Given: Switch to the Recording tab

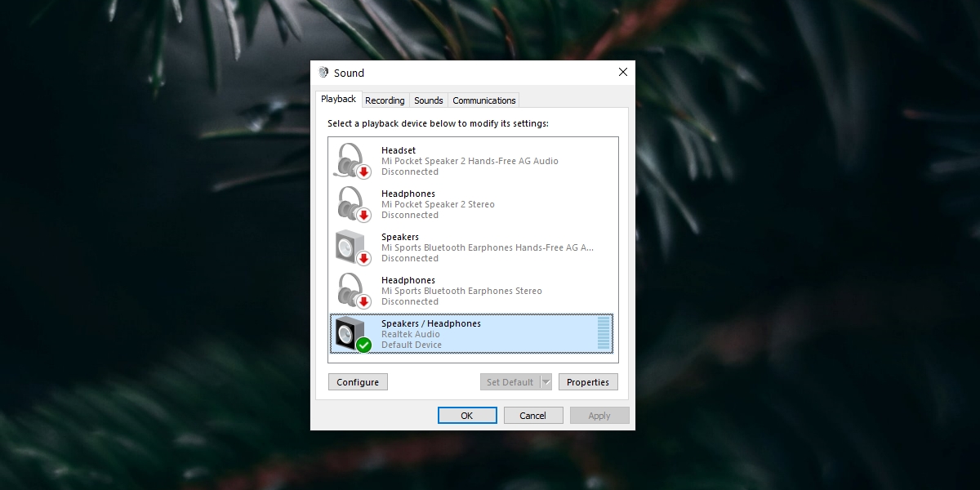Looking at the screenshot, I should 385,100.
